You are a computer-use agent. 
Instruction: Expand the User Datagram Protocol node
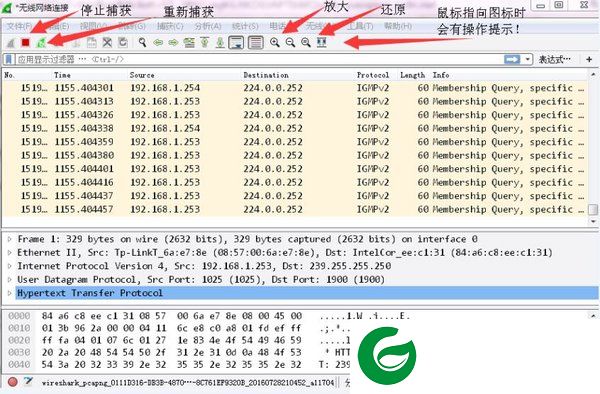[10, 280]
